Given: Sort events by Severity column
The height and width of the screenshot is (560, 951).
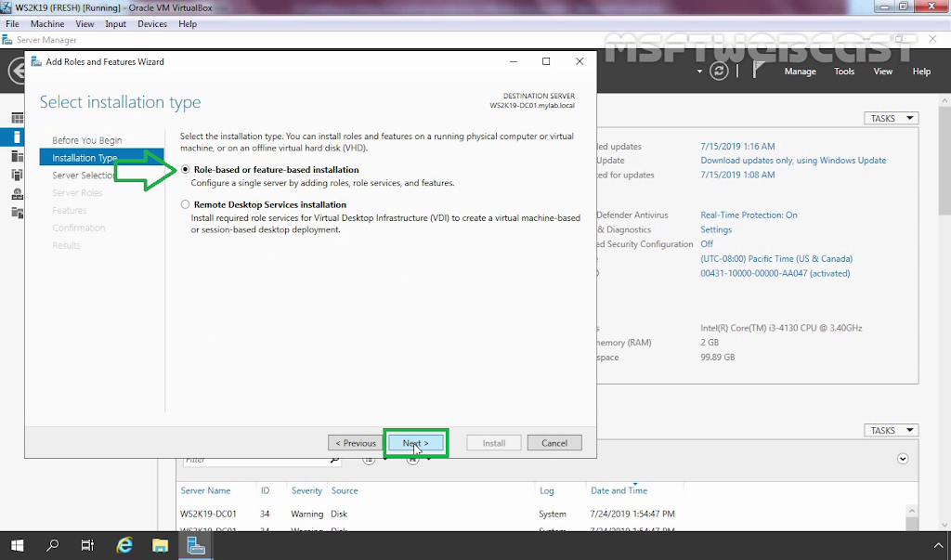Looking at the screenshot, I should point(306,491).
